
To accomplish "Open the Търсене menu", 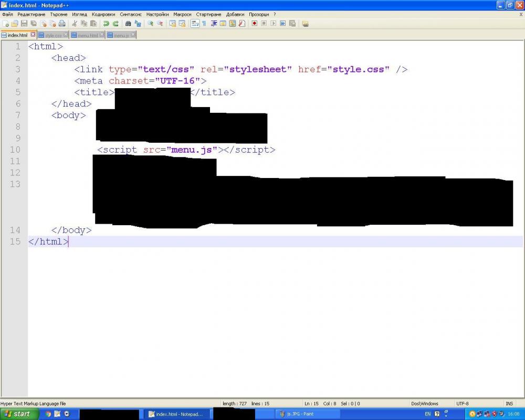I will [59, 14].
